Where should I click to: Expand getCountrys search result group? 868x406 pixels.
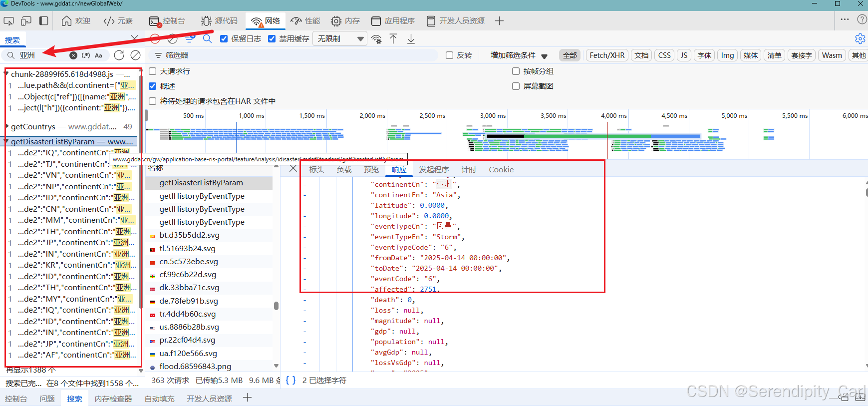[6, 126]
